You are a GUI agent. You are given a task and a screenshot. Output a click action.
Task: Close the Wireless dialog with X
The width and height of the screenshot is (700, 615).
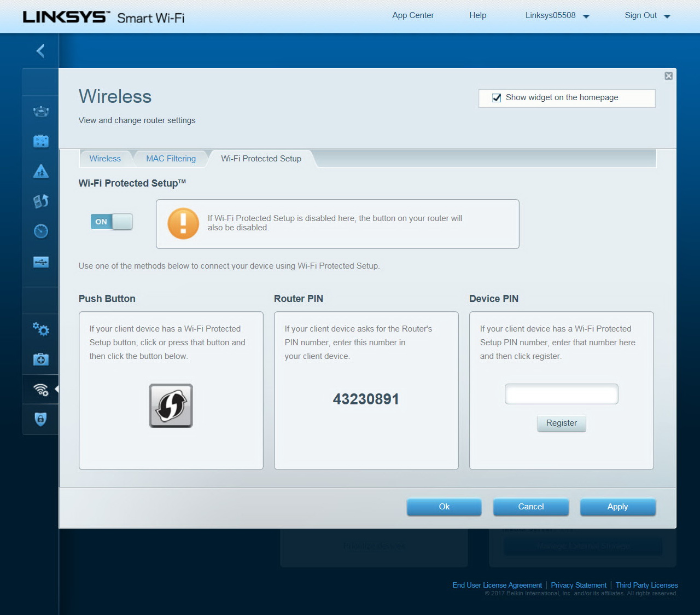[x=668, y=76]
